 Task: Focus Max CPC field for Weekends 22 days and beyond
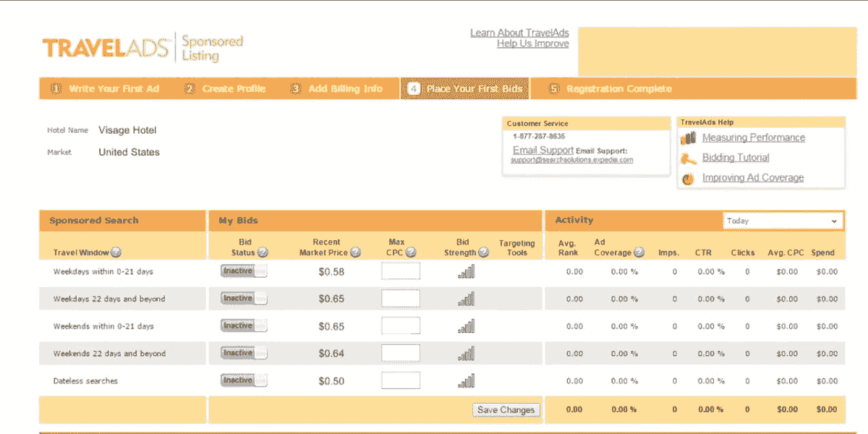click(401, 353)
